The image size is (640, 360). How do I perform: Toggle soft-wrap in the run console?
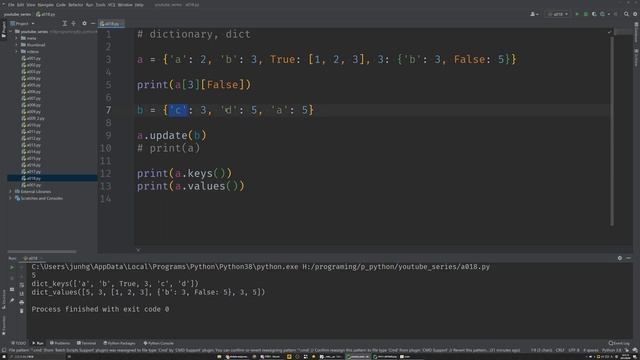click(22, 285)
